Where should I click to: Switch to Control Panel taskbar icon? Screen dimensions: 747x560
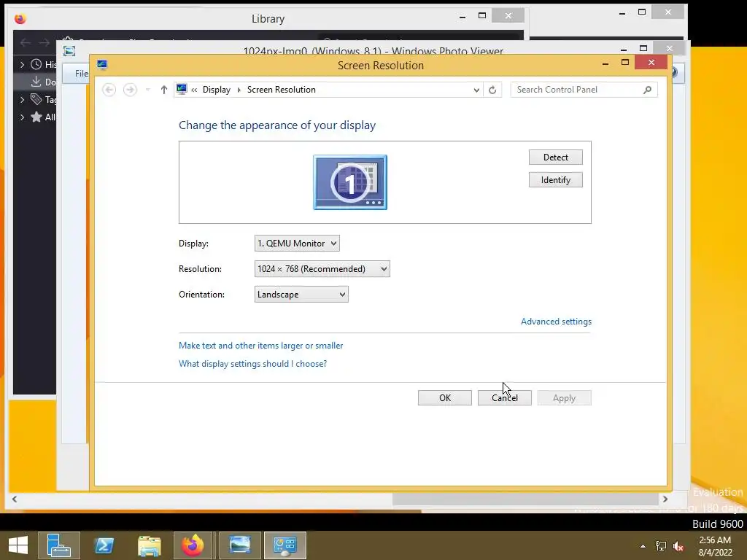285,545
